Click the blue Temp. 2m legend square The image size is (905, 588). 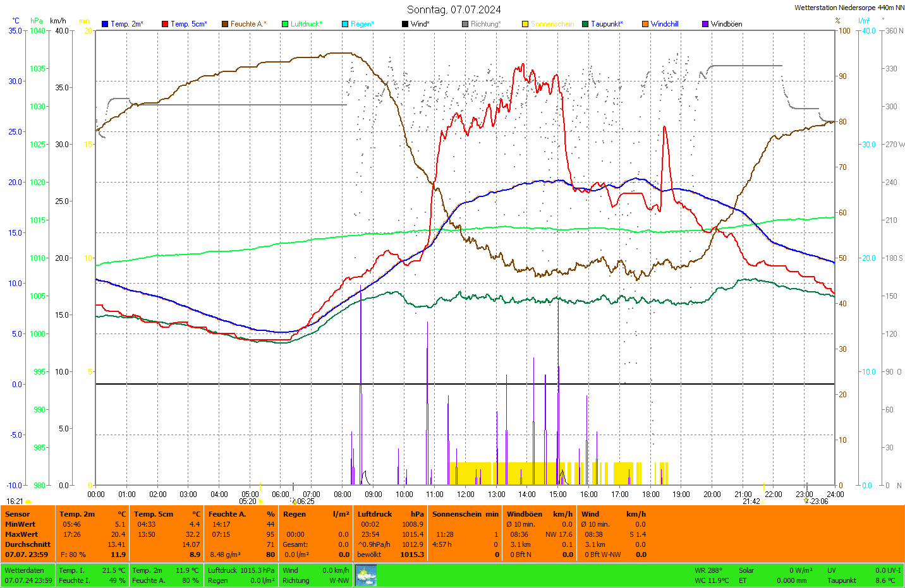(x=105, y=24)
